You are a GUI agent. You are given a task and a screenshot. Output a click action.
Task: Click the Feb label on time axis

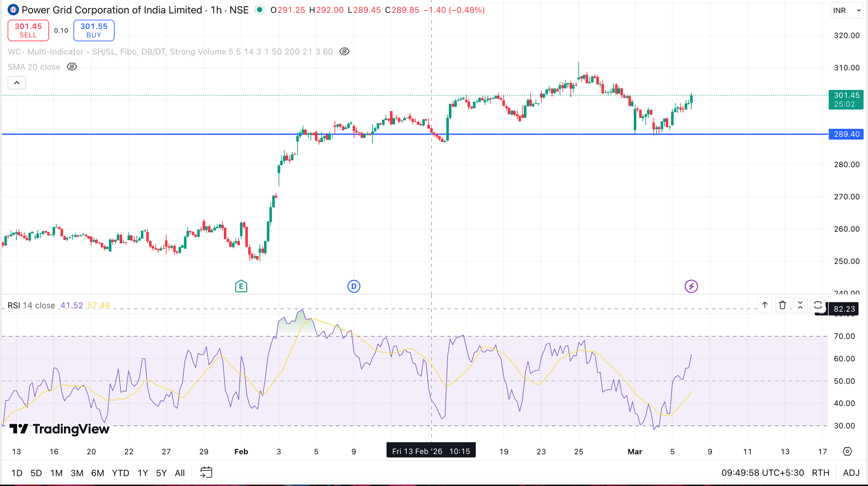click(x=241, y=452)
